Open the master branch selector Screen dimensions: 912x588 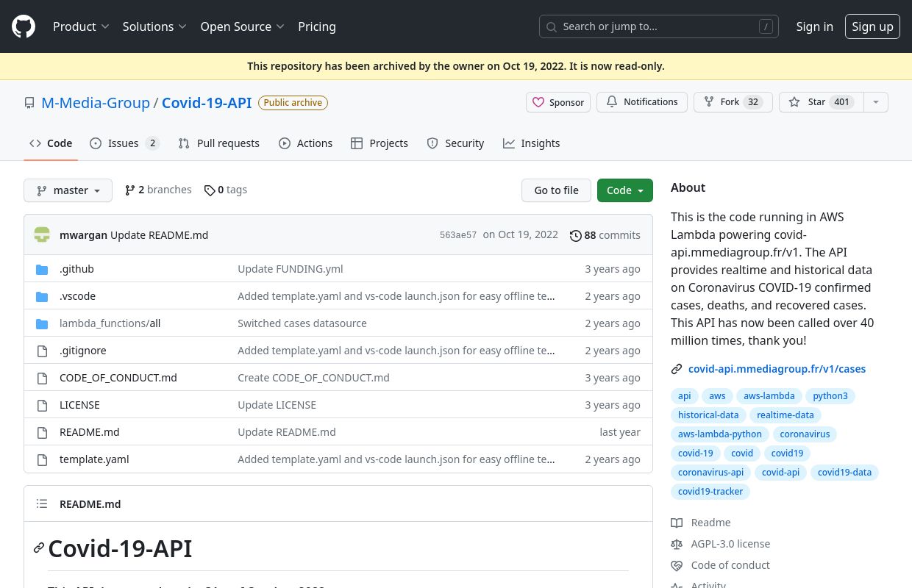point(68,190)
